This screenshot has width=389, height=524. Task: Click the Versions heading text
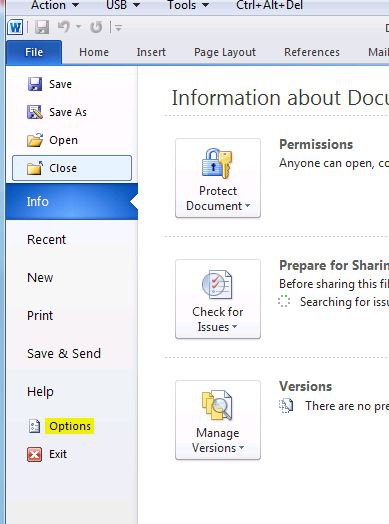[x=305, y=386]
